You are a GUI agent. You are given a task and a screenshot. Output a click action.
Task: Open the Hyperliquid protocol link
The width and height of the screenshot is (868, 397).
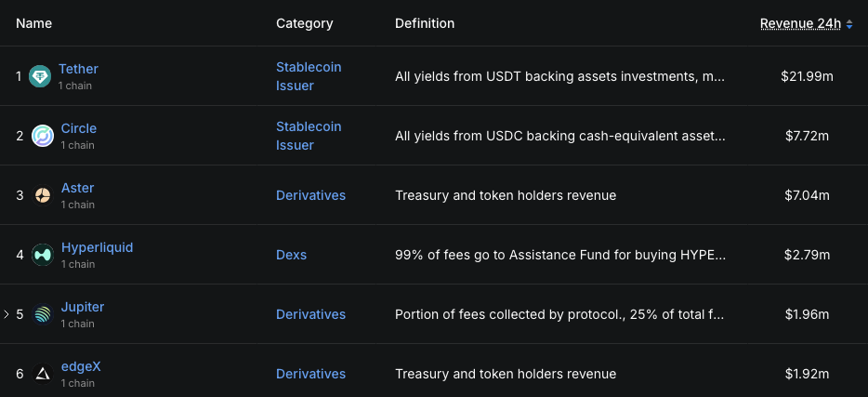[97, 247]
